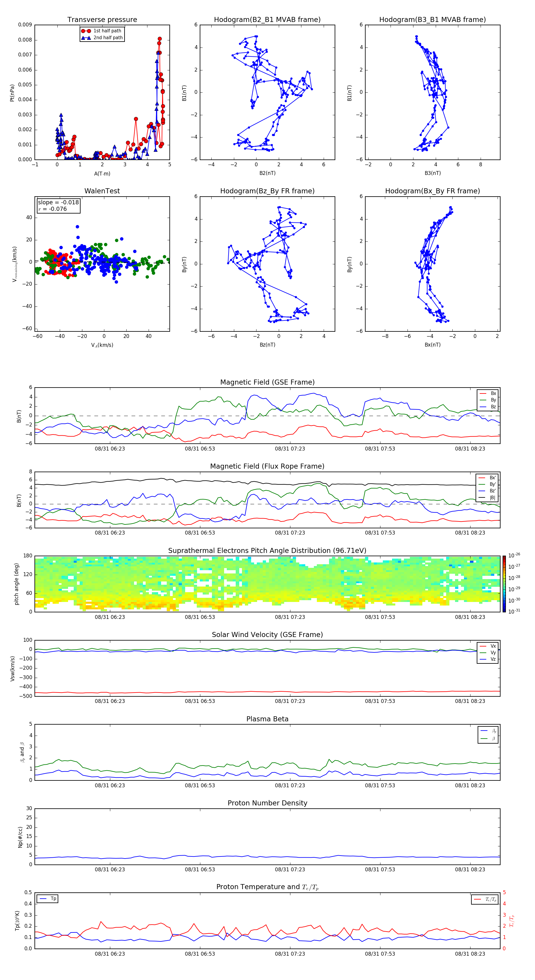Click the 'pitch angle (deg)' y-axis label
This screenshot has height=980, width=535.
(16, 584)
